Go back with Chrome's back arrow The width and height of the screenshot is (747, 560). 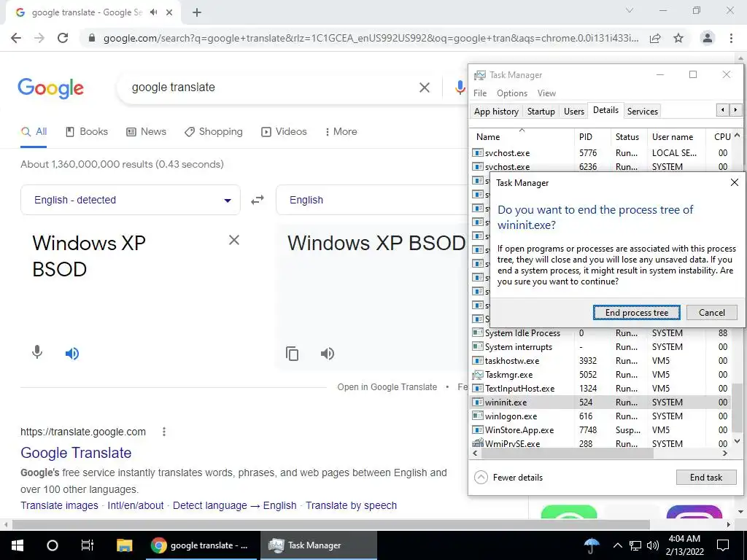pyautogui.click(x=16, y=38)
